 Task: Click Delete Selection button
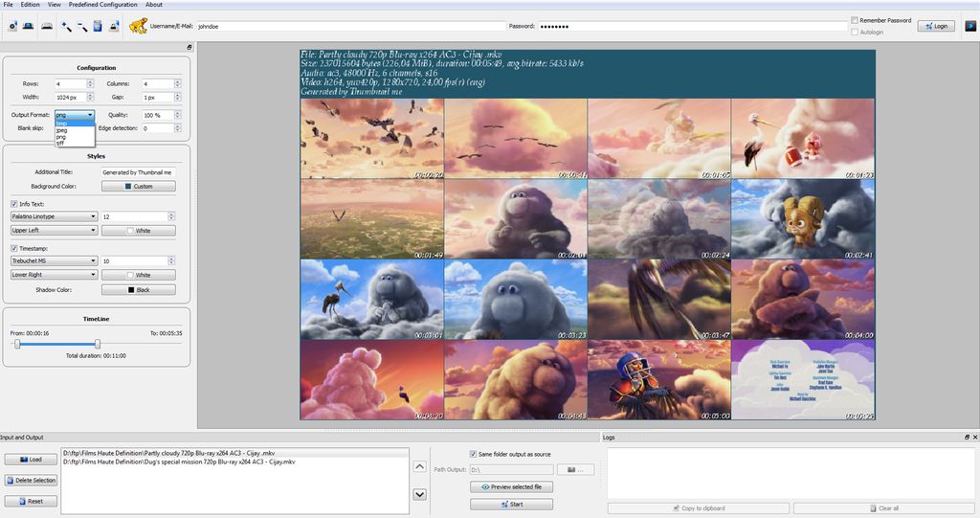tap(31, 481)
